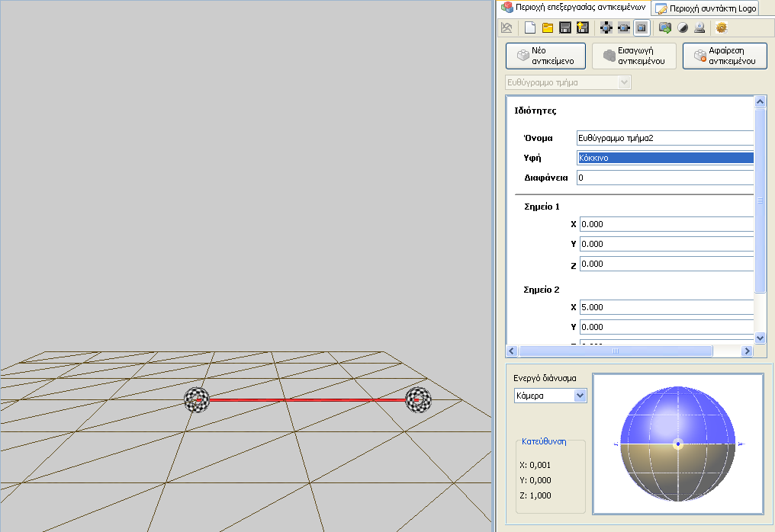Switch to Περιοχή επεξεργασίας αντικειμένων tab
Image resolution: width=775 pixels, height=532 pixels.
point(574,8)
